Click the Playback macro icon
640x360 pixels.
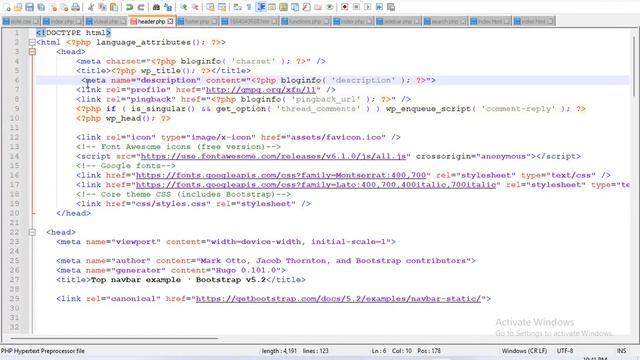pyautogui.click(x=367, y=7)
